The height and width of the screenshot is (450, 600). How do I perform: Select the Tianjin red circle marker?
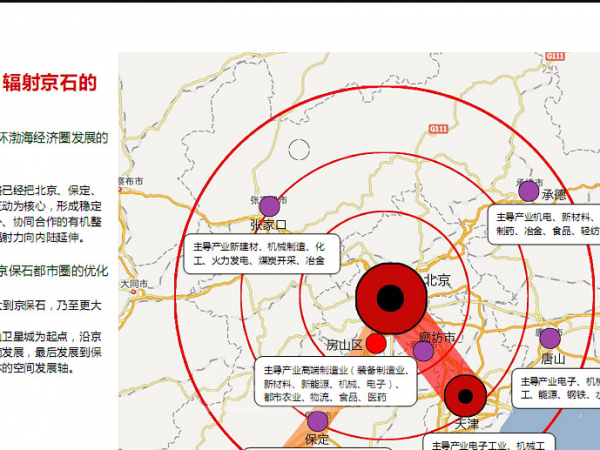click(465, 396)
